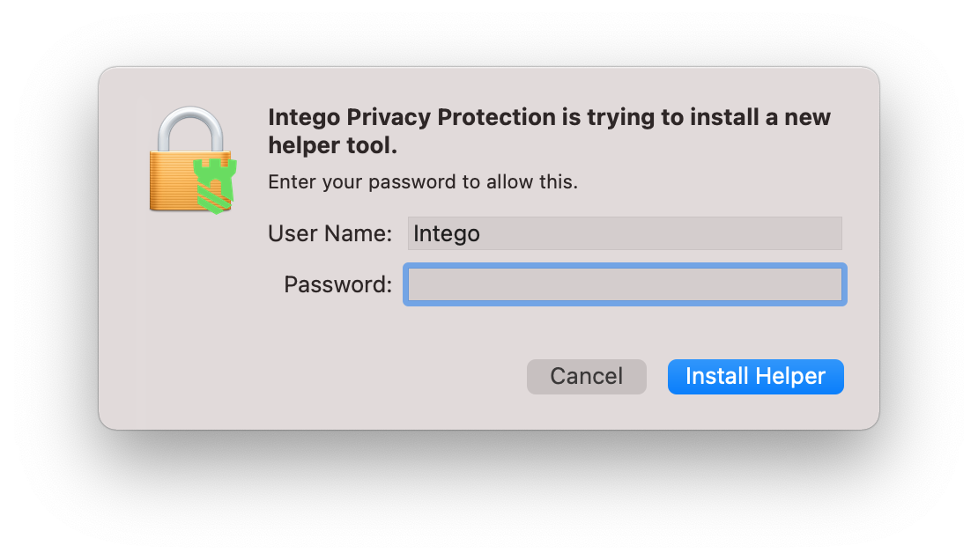The image size is (978, 560).
Task: Click the silver shackle of the padlock
Action: pos(190,129)
